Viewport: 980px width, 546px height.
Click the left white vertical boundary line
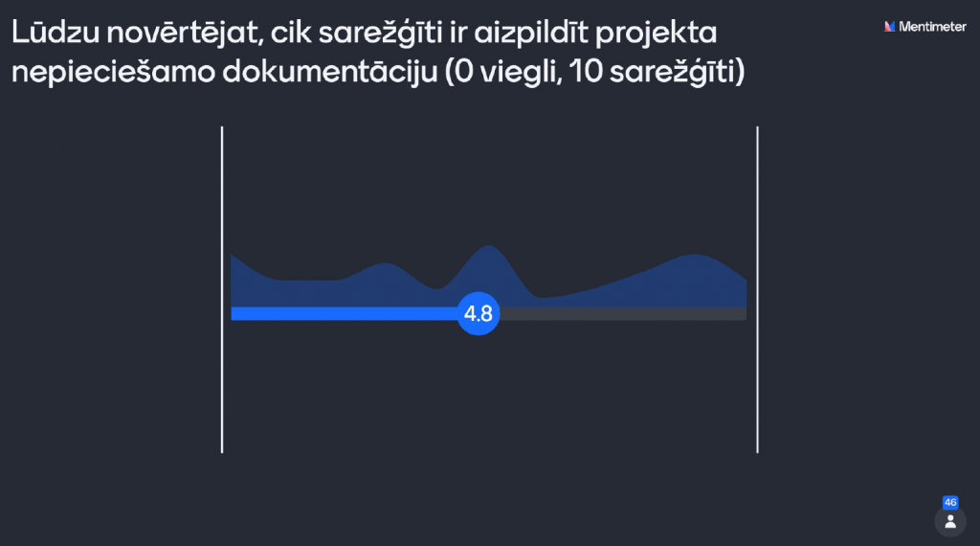(x=222, y=287)
